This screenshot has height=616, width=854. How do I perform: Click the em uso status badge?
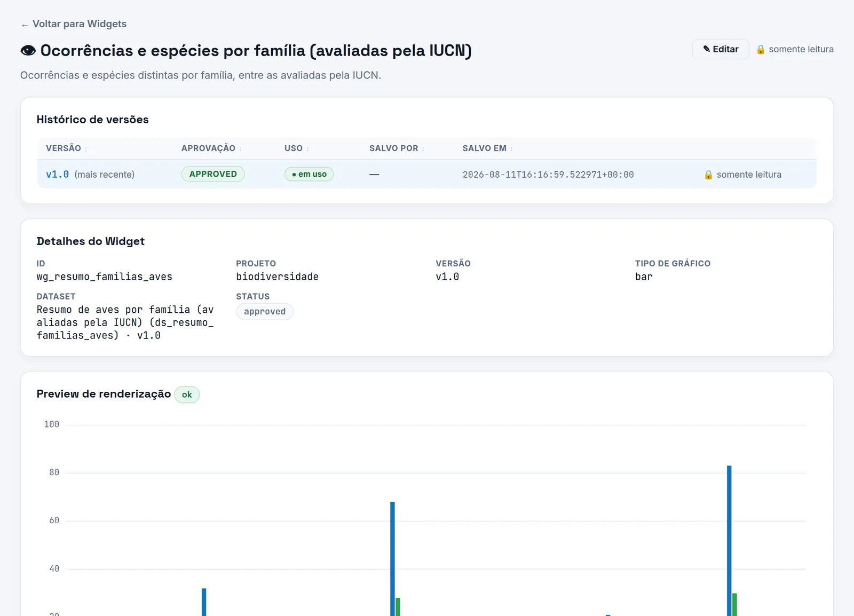[309, 174]
